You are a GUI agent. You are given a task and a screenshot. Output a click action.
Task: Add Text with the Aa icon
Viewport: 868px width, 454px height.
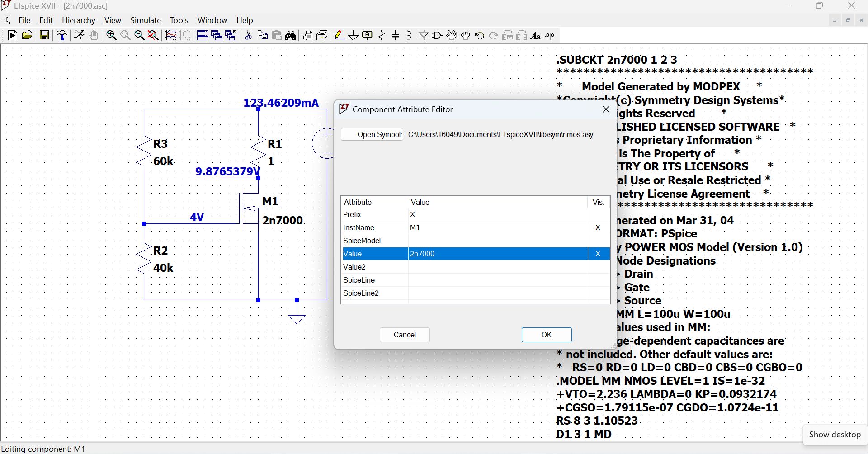tap(536, 36)
